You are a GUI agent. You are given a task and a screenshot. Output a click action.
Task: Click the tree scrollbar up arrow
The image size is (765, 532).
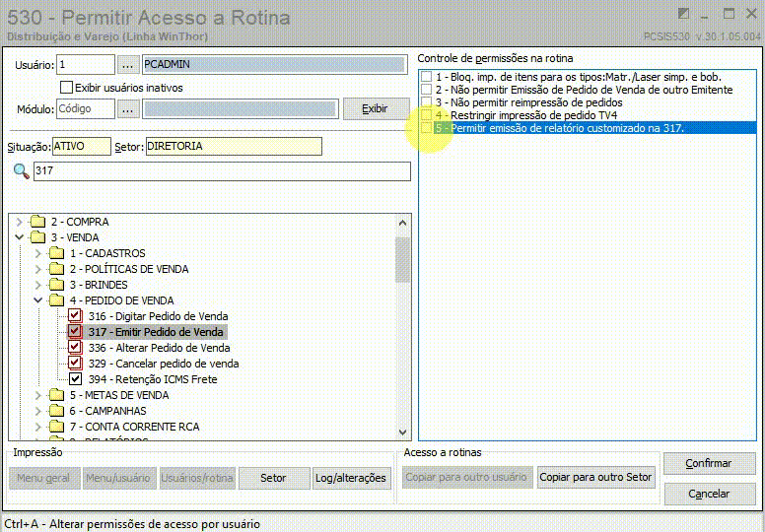[402, 224]
